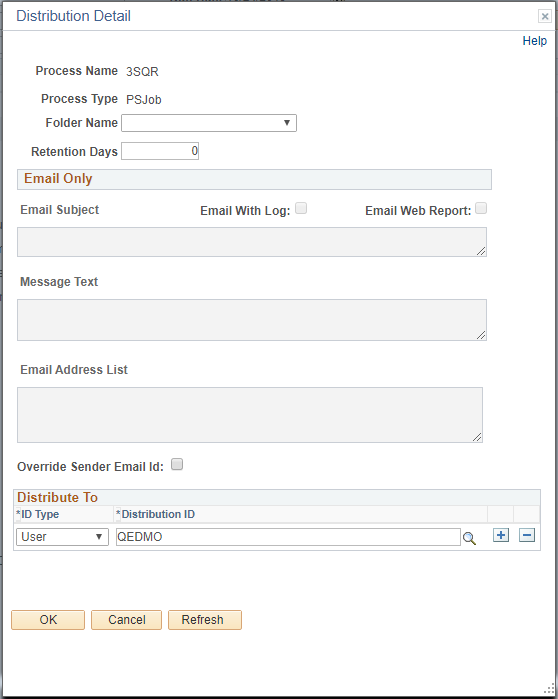Click the dialog resize grip corner

coord(549,689)
